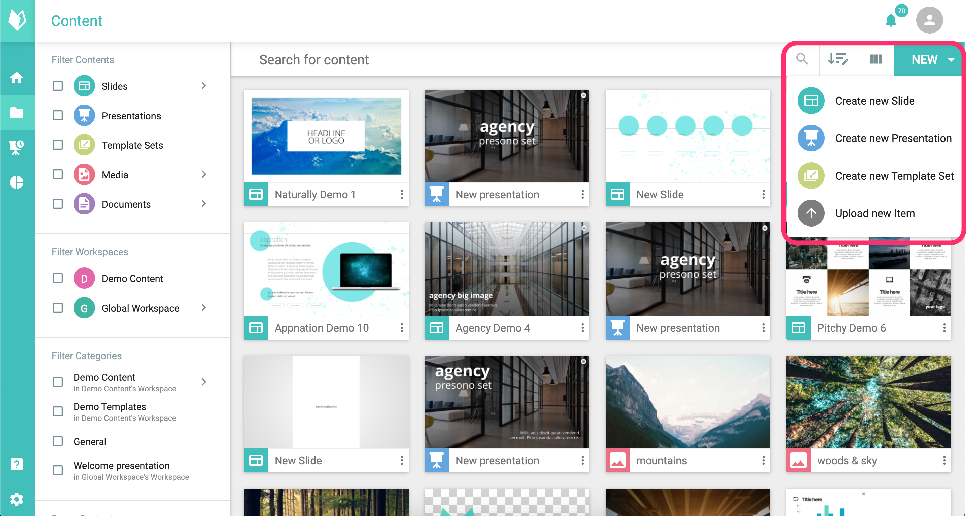
Task: Open the sort order icon
Action: tap(838, 59)
